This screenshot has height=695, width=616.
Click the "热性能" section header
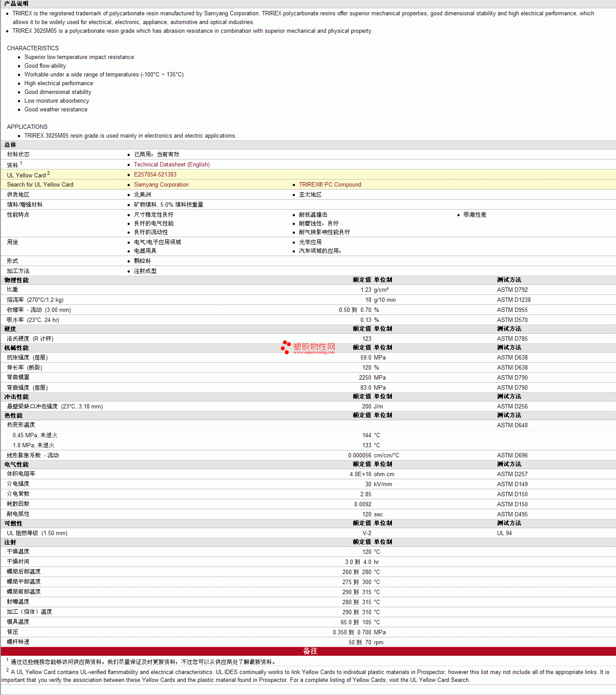coord(13,416)
